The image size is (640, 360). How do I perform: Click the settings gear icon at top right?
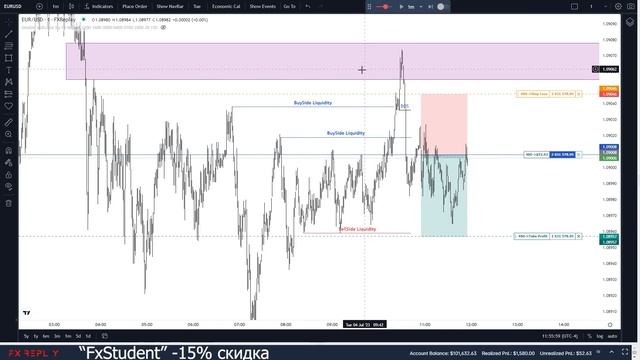[618, 7]
